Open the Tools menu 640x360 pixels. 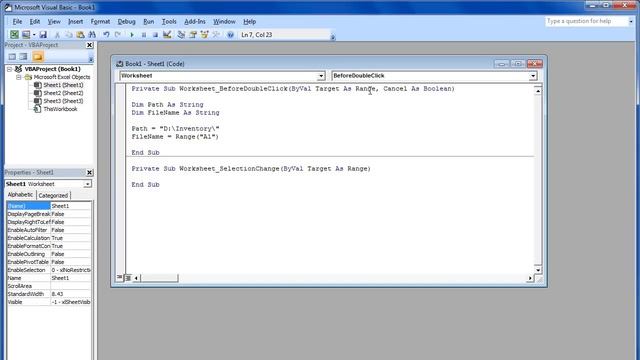(x=169, y=22)
